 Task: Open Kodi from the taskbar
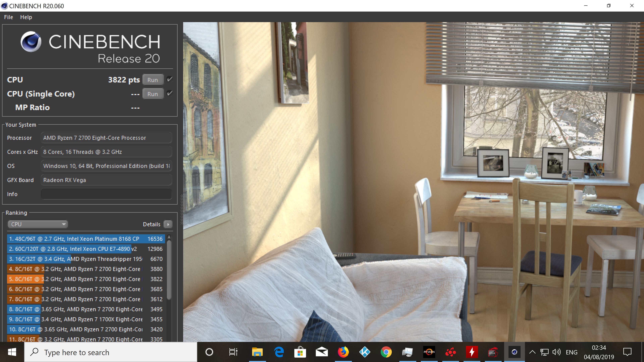pos(365,352)
